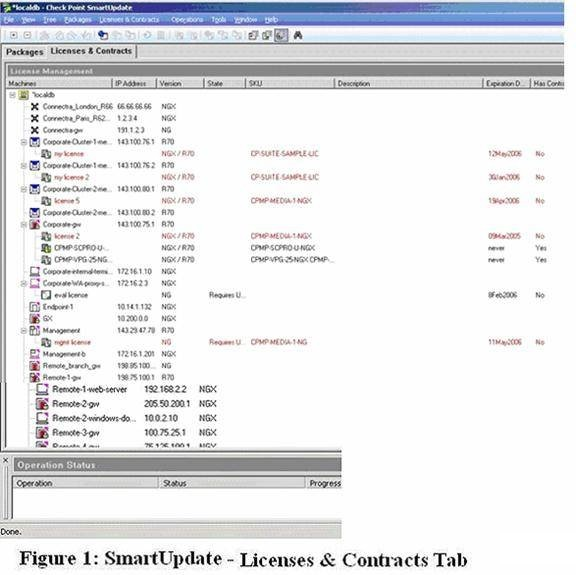576x575 pixels.
Task: Click the Endpoint-1 machine icon
Action: [x=35, y=307]
